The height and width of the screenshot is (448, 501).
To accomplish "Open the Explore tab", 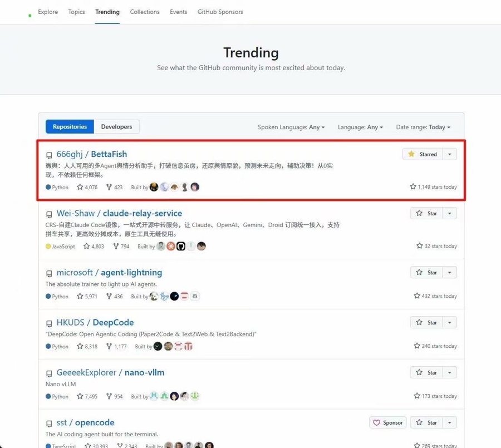I will [48, 12].
